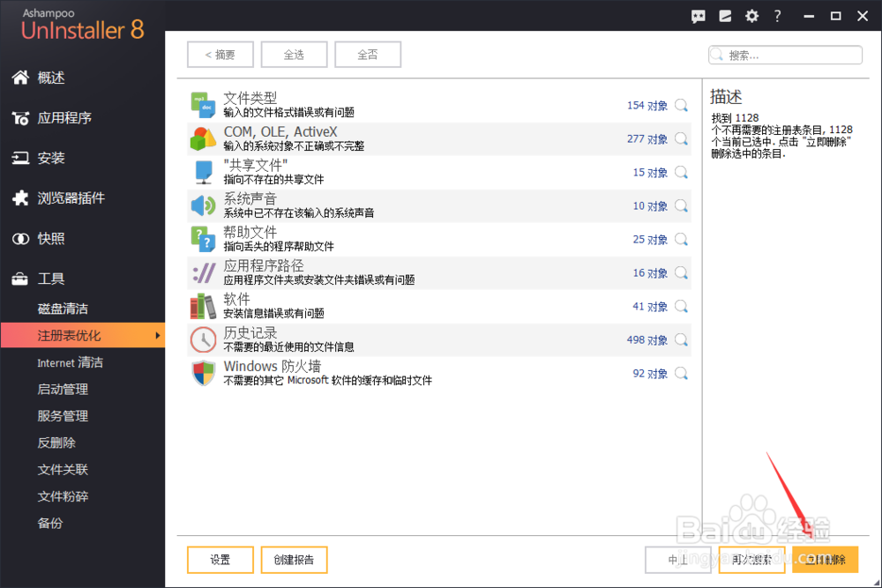Click the 历史记录 row title
This screenshot has width=882, height=588.
pyautogui.click(x=250, y=332)
